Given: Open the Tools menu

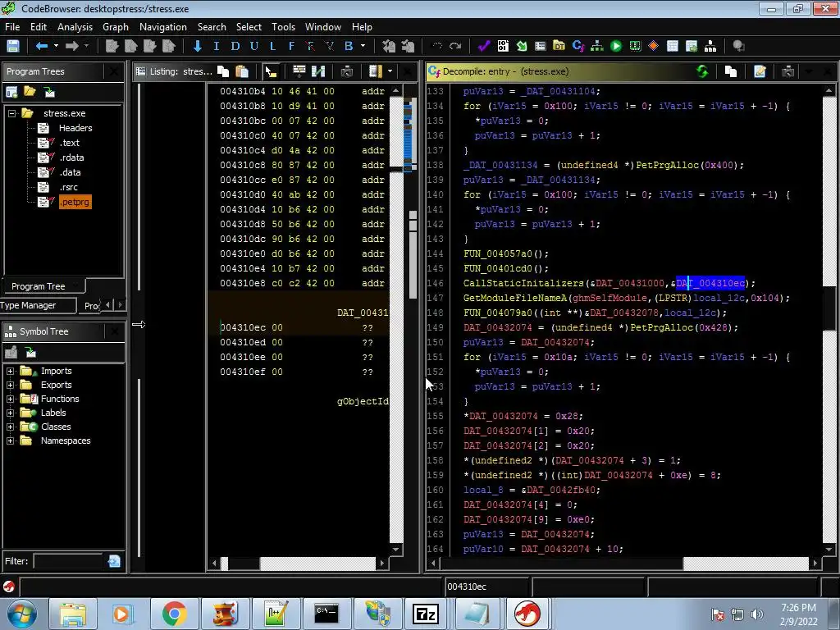Looking at the screenshot, I should coord(283,27).
